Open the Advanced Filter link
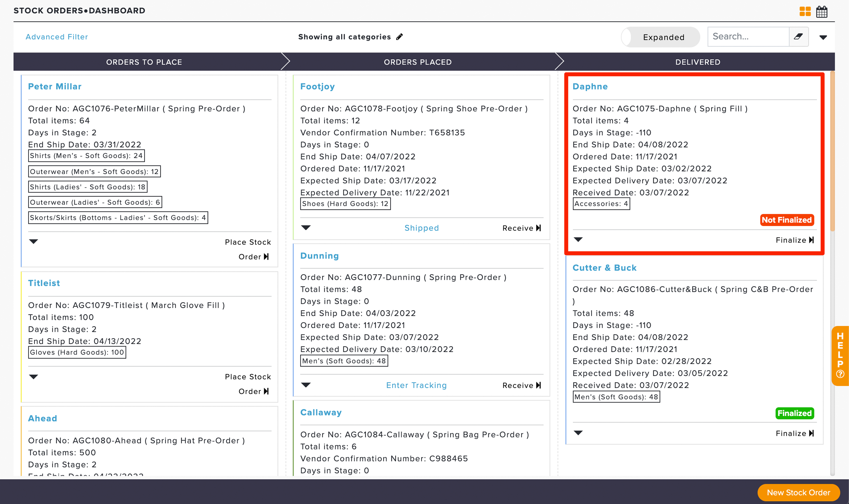Viewport: 849px width, 504px height. tap(57, 37)
